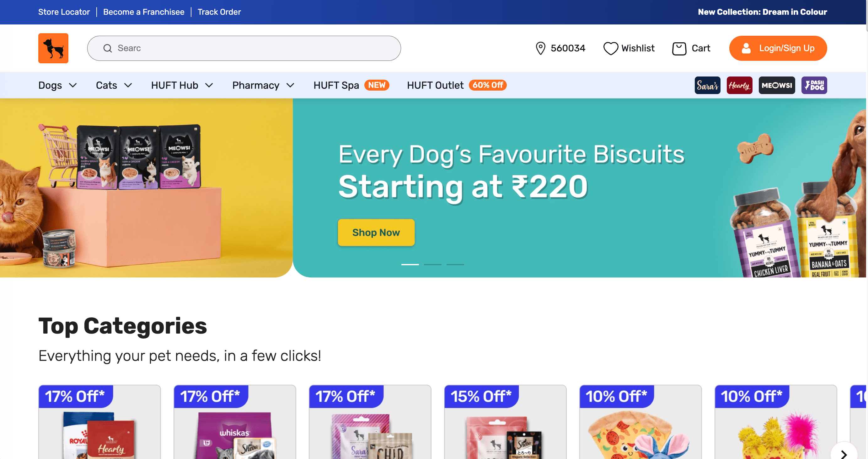Open the HUFT Hub menu
Screen dimensions: 868x459
[182, 85]
